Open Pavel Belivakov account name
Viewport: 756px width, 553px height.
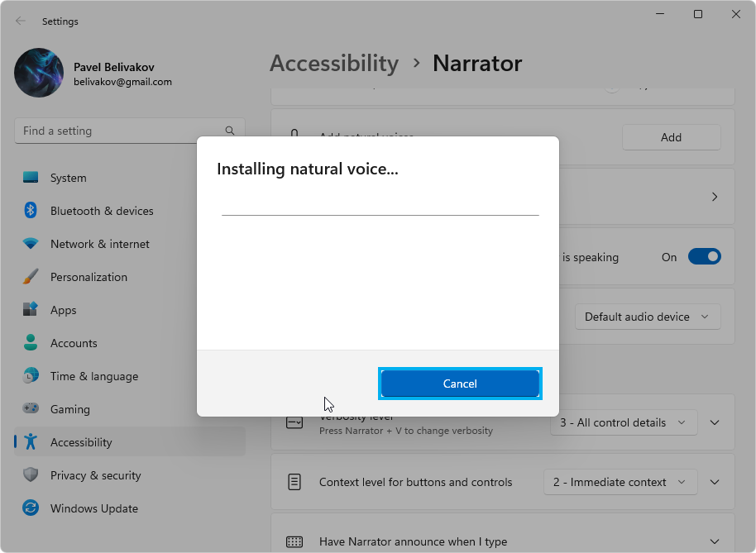[114, 67]
